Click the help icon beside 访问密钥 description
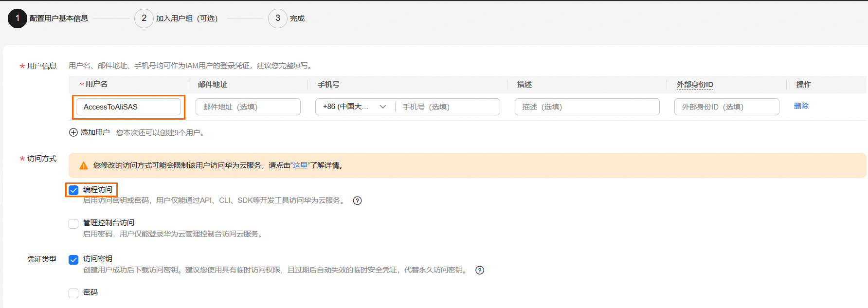Viewport: 868px width, 308px height. [480, 270]
